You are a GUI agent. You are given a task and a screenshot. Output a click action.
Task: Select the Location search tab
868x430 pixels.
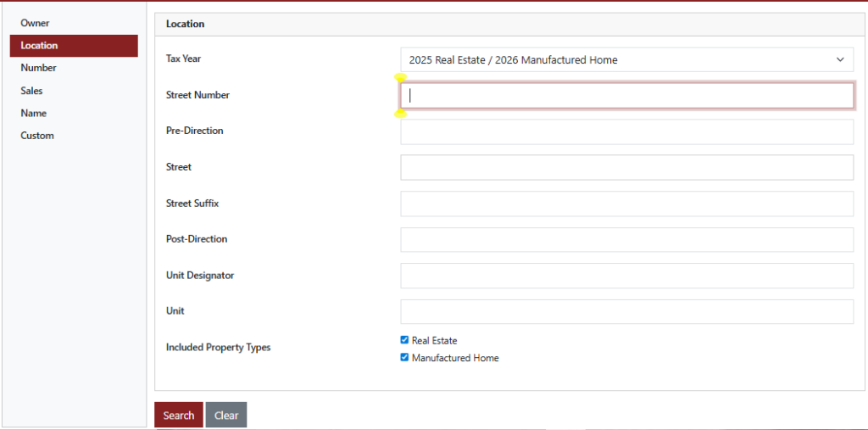tap(40, 46)
